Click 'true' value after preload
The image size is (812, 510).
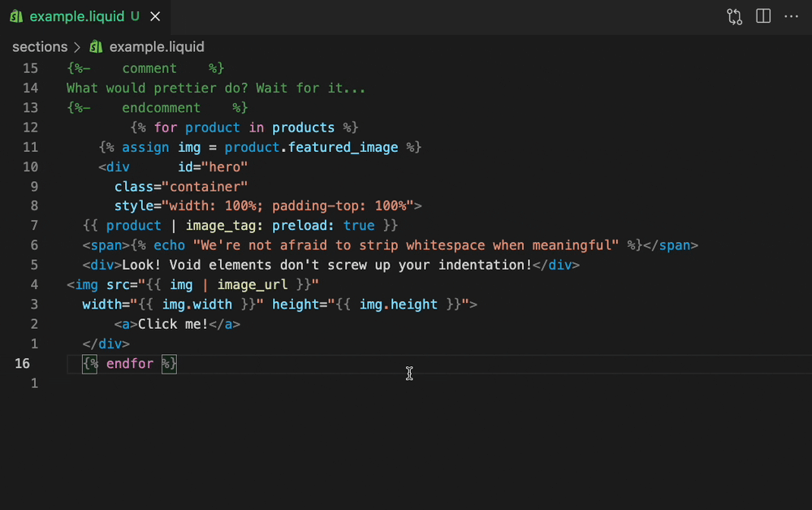pos(359,226)
